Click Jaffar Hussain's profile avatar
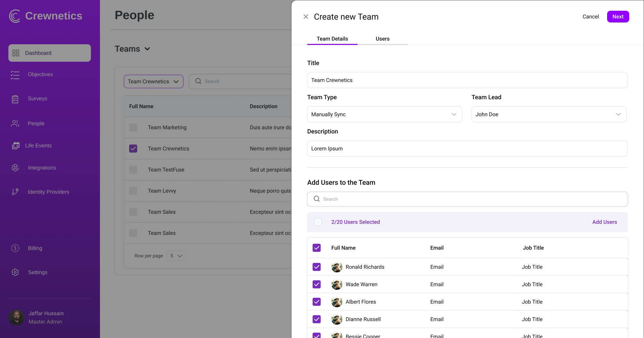 point(16,317)
